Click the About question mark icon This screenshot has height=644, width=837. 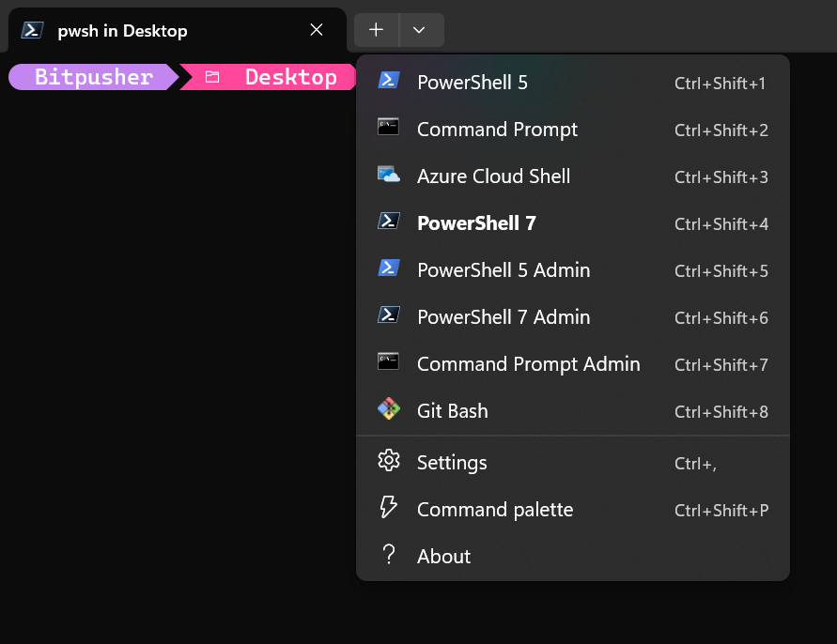(389, 555)
